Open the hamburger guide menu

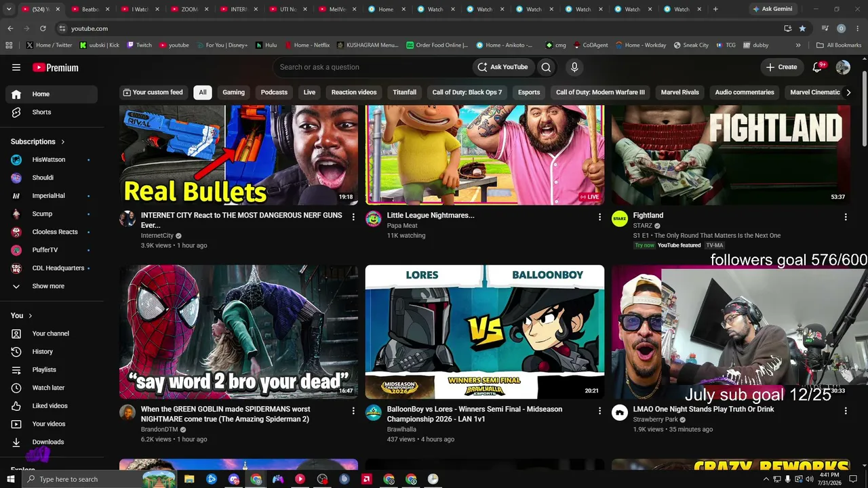16,67
